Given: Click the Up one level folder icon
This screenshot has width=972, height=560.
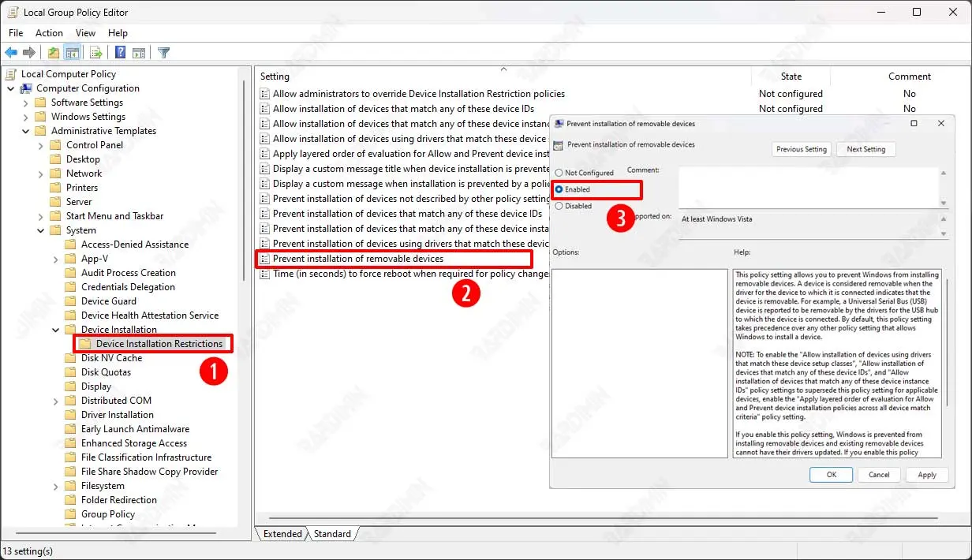Looking at the screenshot, I should pyautogui.click(x=53, y=53).
